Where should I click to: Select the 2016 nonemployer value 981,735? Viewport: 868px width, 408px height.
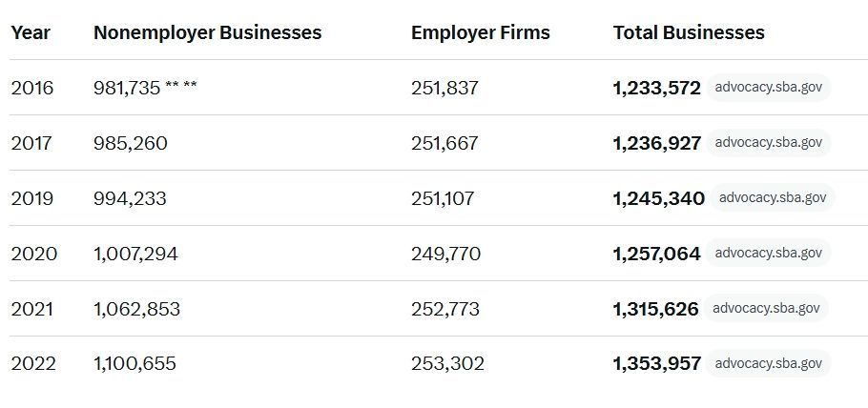126,89
